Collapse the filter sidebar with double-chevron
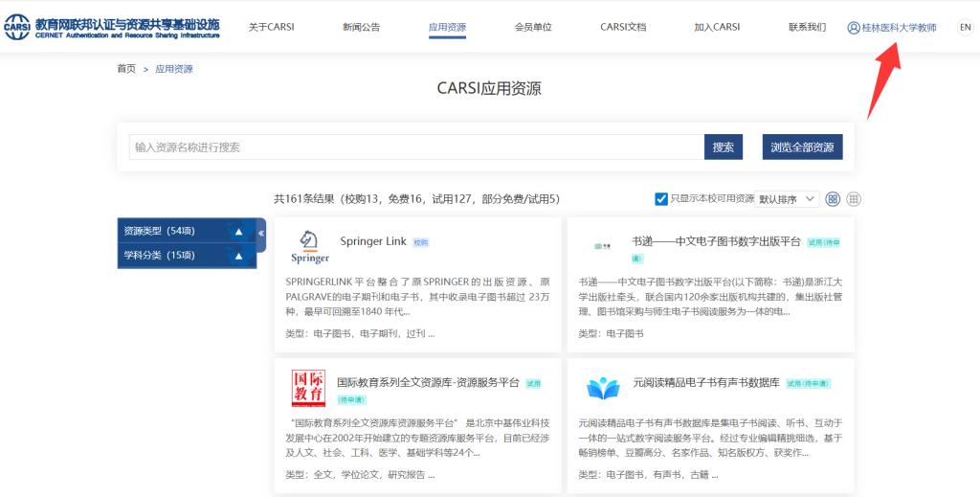This screenshot has height=497, width=980. [x=261, y=234]
